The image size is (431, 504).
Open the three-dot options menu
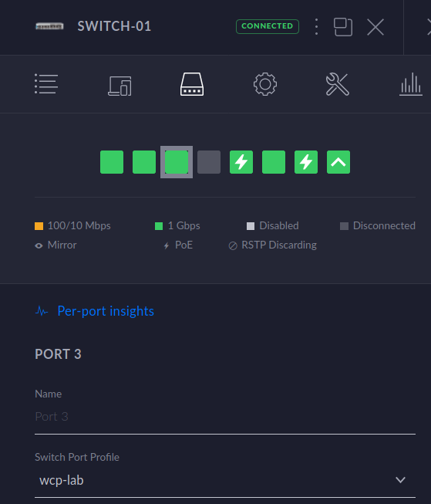pos(316,26)
